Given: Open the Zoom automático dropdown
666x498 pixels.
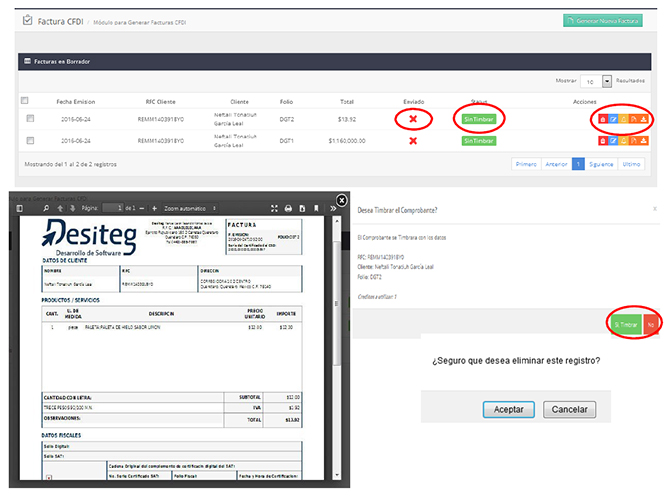Looking at the screenshot, I should [x=190, y=208].
